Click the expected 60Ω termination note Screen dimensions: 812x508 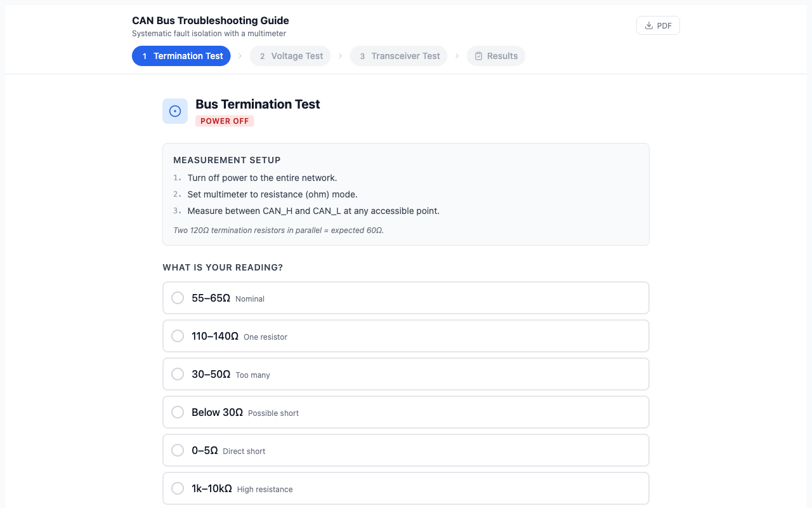coord(278,231)
